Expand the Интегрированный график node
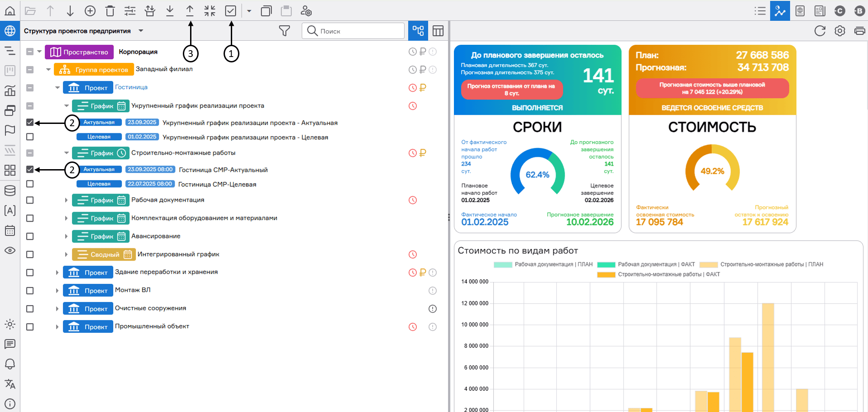The image size is (868, 412). (x=66, y=254)
